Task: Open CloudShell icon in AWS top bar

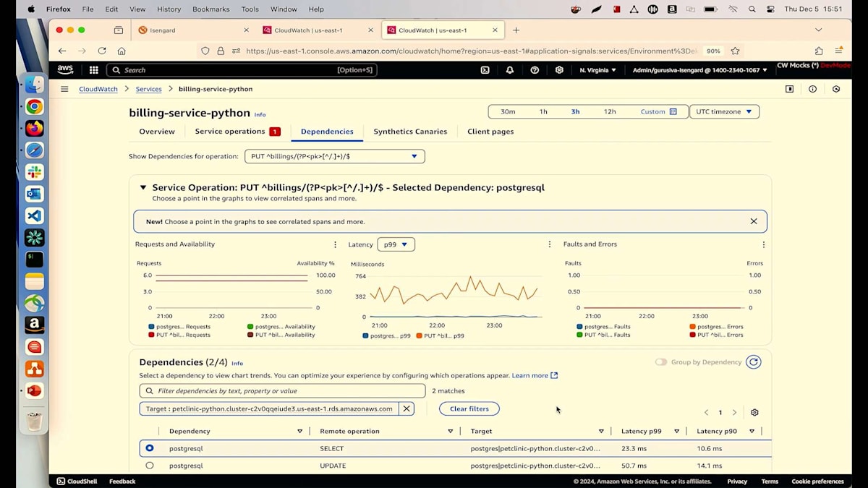Action: 485,70
